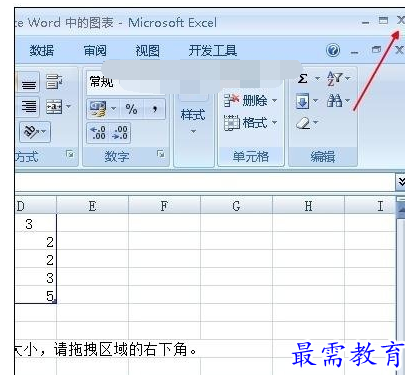Viewport: 413px width, 386px height.
Task: Restore the workbook window in ribbon row
Action: click(376, 50)
